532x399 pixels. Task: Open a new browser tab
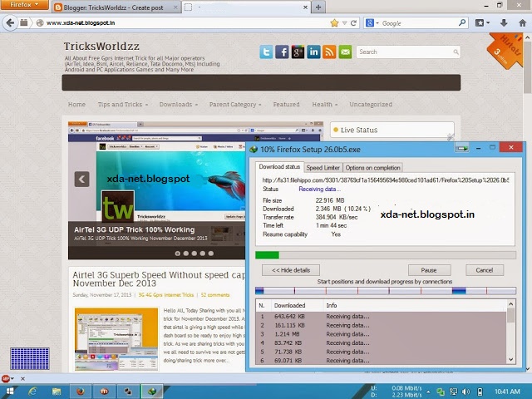coord(318,7)
